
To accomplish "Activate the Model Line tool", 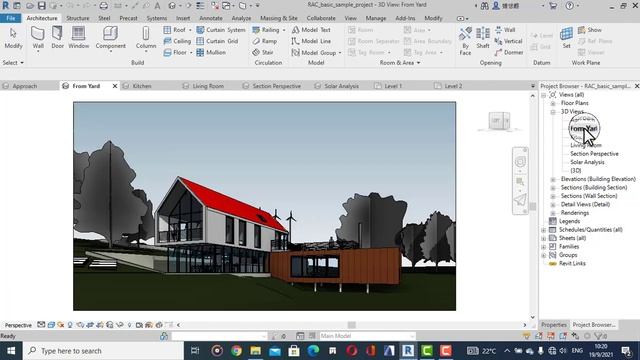I will 311,41.
